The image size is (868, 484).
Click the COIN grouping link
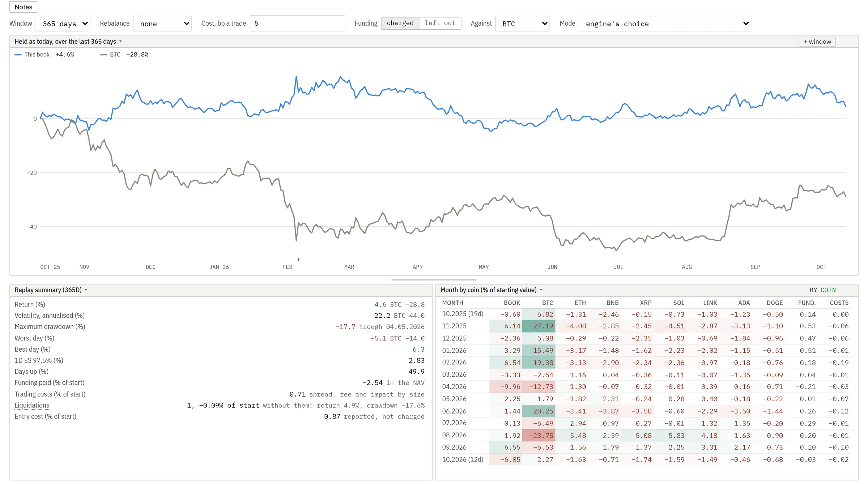(x=828, y=290)
